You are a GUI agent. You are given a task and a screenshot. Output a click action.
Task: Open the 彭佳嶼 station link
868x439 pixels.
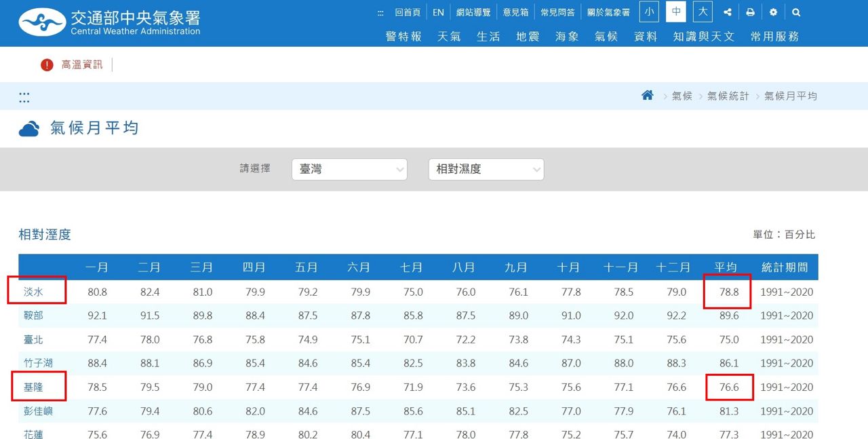38,411
